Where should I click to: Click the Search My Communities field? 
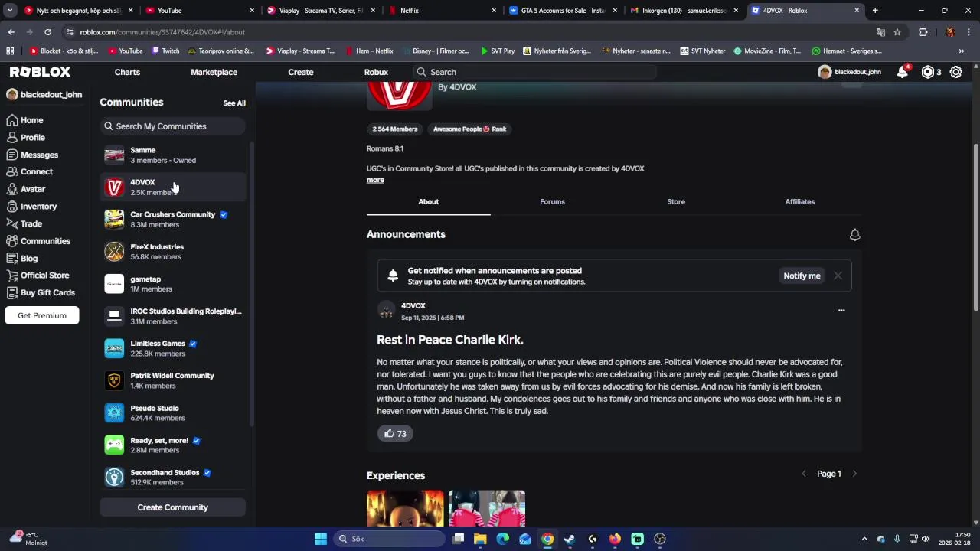(172, 126)
